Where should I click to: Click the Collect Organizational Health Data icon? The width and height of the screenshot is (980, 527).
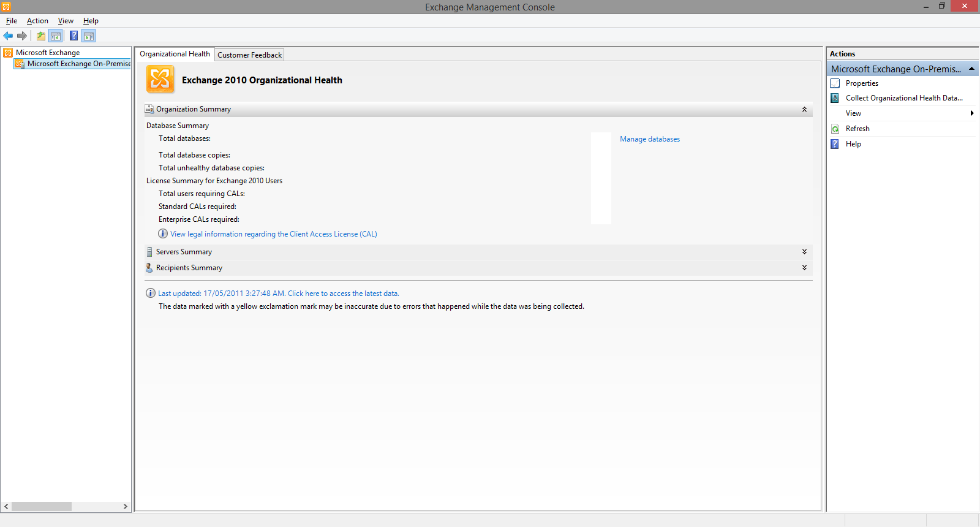point(835,98)
